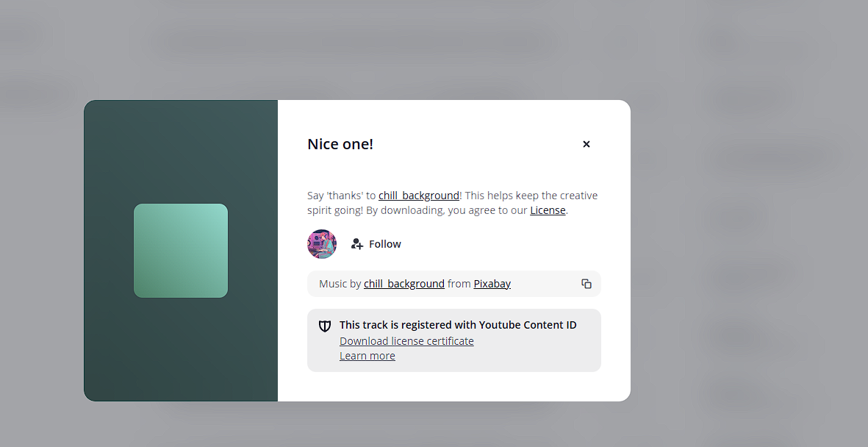Click the Youtube Content ID notice text
Viewport: 868px width, 447px height.
458,325
